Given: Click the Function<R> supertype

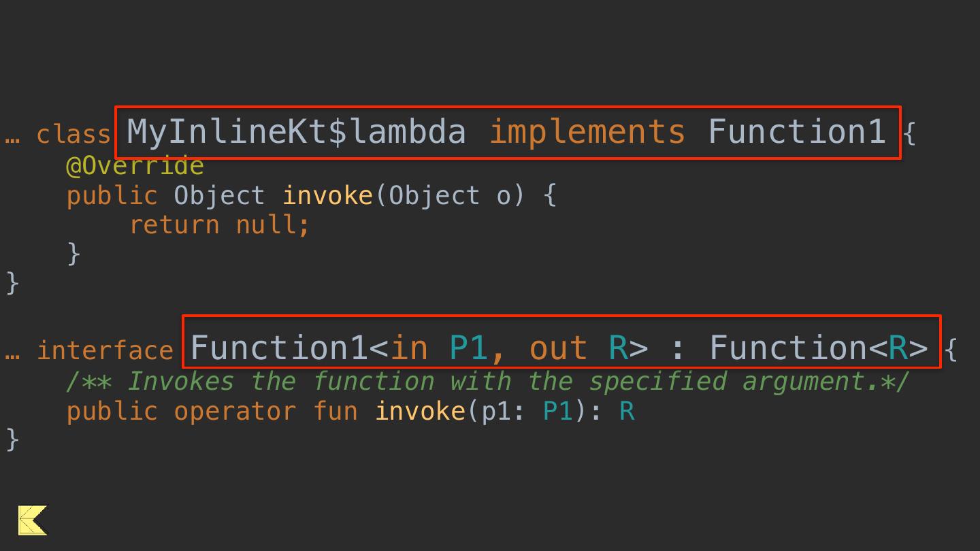Looking at the screenshot, I should coord(818,348).
